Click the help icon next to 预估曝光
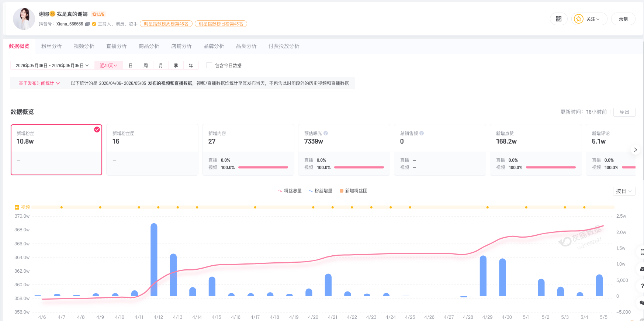Image resolution: width=644 pixels, height=321 pixels. [326, 133]
